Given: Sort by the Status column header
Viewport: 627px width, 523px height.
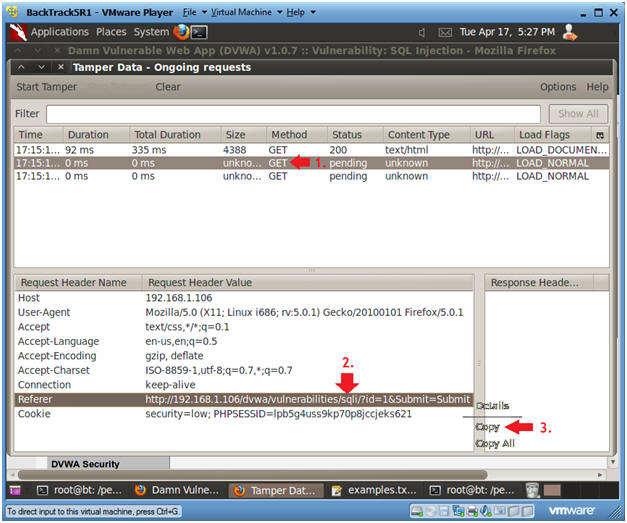Looking at the screenshot, I should click(355, 135).
